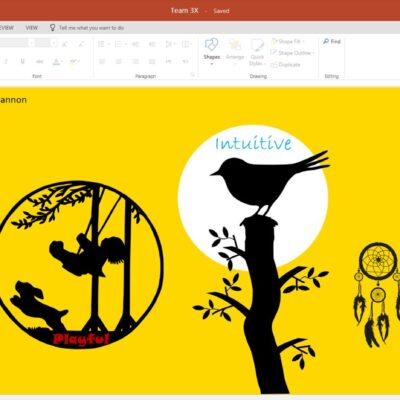Toggle Justify alignment
Image resolution: width=400 pixels, height=400 pixels.
tap(152, 61)
